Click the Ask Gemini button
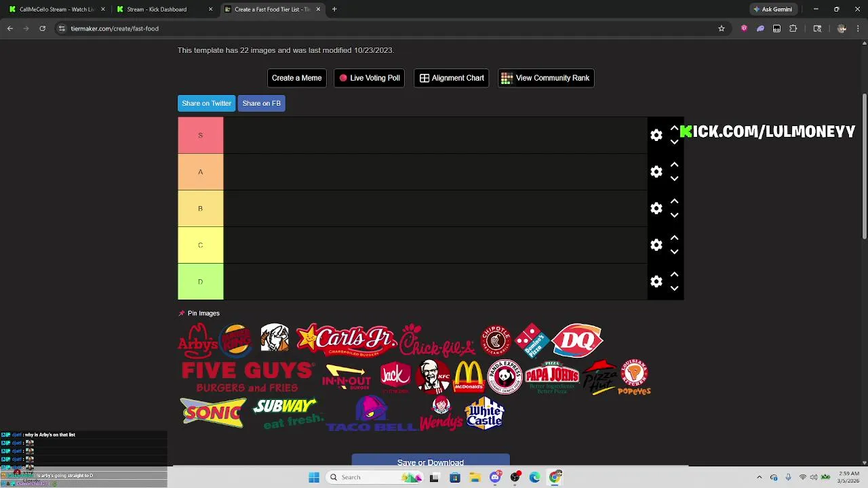The width and height of the screenshot is (868, 488). 772,9
